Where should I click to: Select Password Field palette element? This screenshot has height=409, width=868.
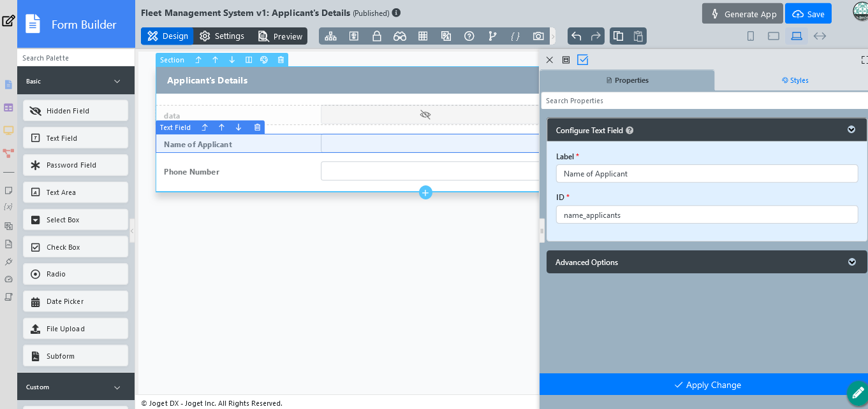tap(75, 165)
